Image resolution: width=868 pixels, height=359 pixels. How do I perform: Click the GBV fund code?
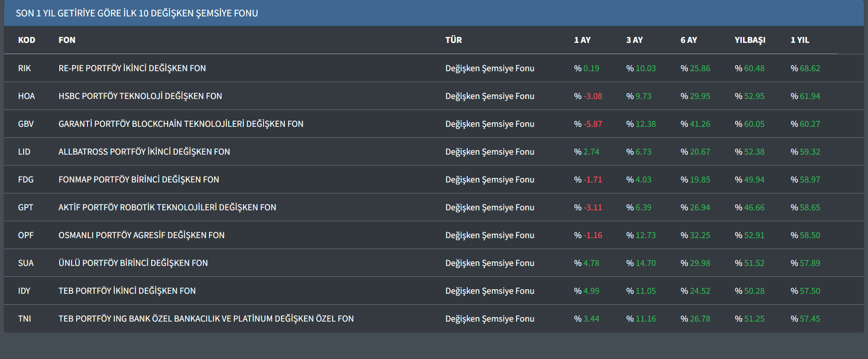tap(26, 124)
